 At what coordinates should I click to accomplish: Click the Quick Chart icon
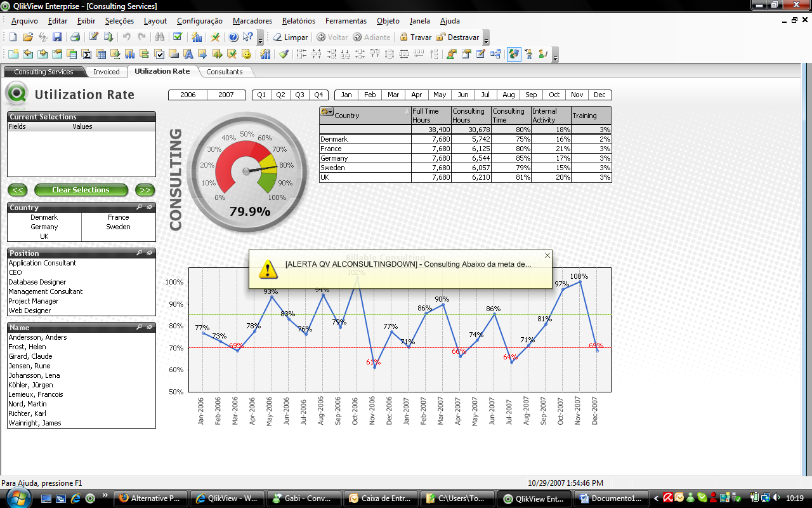(197, 37)
